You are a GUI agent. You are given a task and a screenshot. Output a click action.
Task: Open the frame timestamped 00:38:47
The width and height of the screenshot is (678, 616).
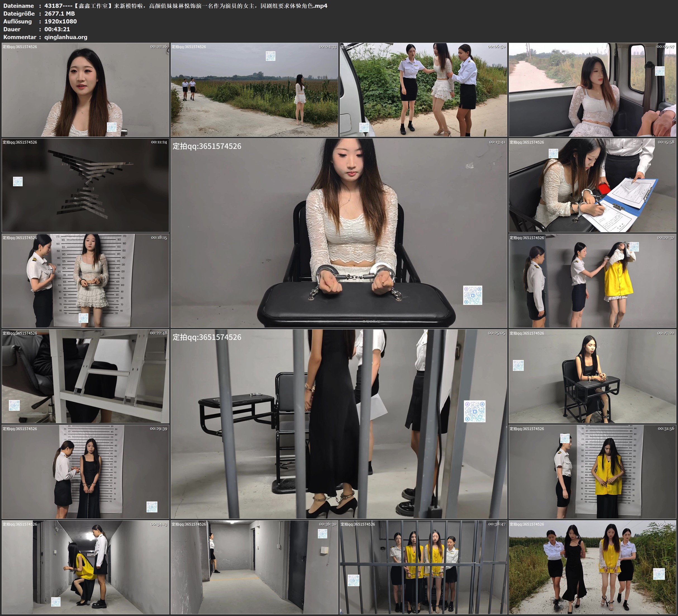pos(423,567)
